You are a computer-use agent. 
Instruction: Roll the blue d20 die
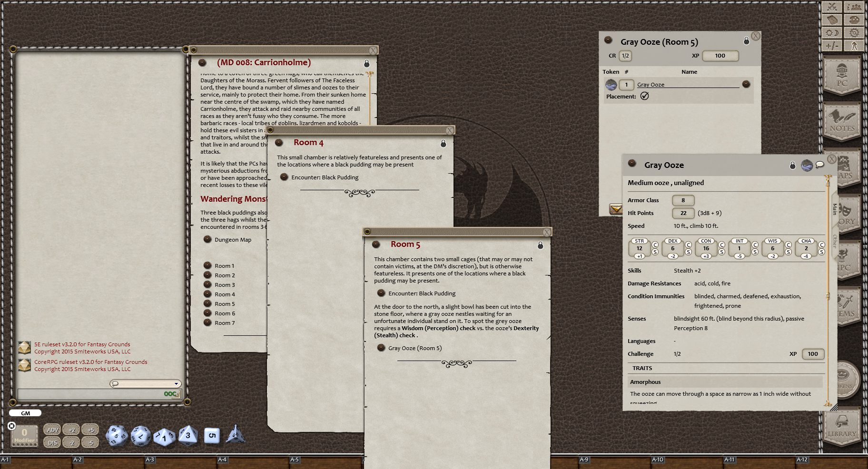click(x=117, y=435)
